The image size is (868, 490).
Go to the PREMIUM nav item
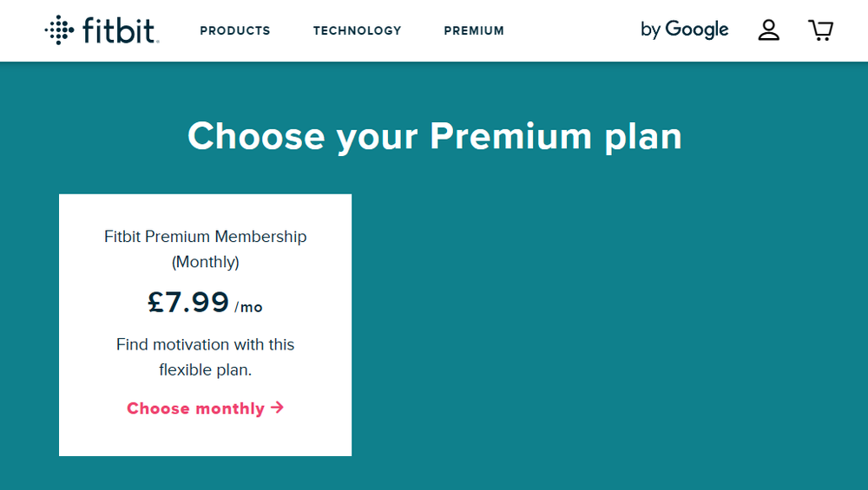(474, 30)
